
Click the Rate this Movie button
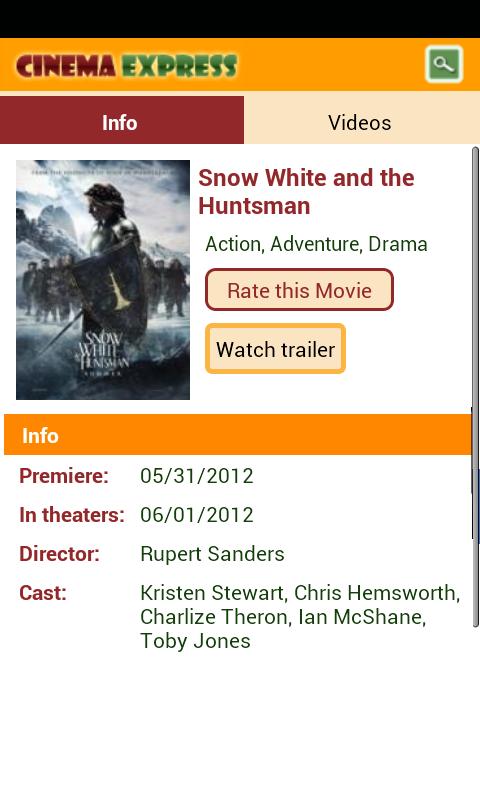pyautogui.click(x=299, y=290)
